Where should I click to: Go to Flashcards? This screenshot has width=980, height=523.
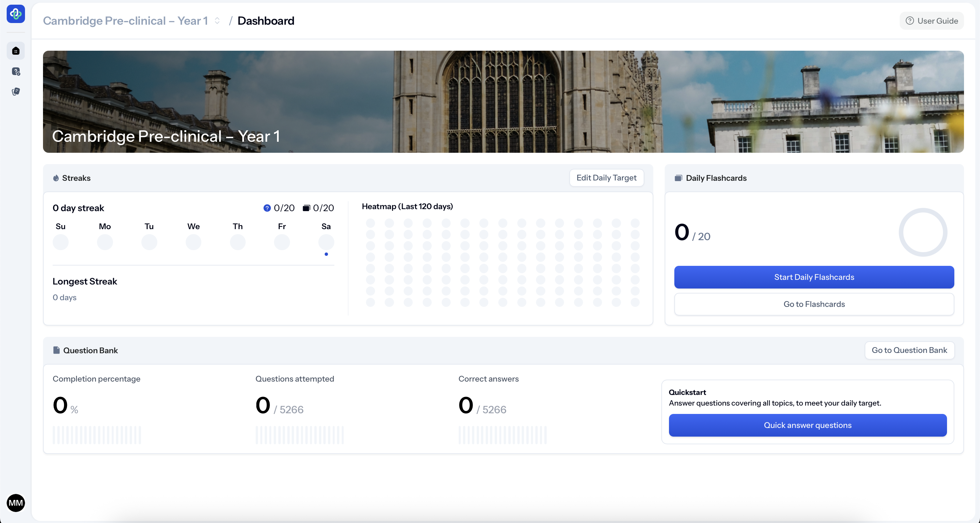tap(814, 304)
